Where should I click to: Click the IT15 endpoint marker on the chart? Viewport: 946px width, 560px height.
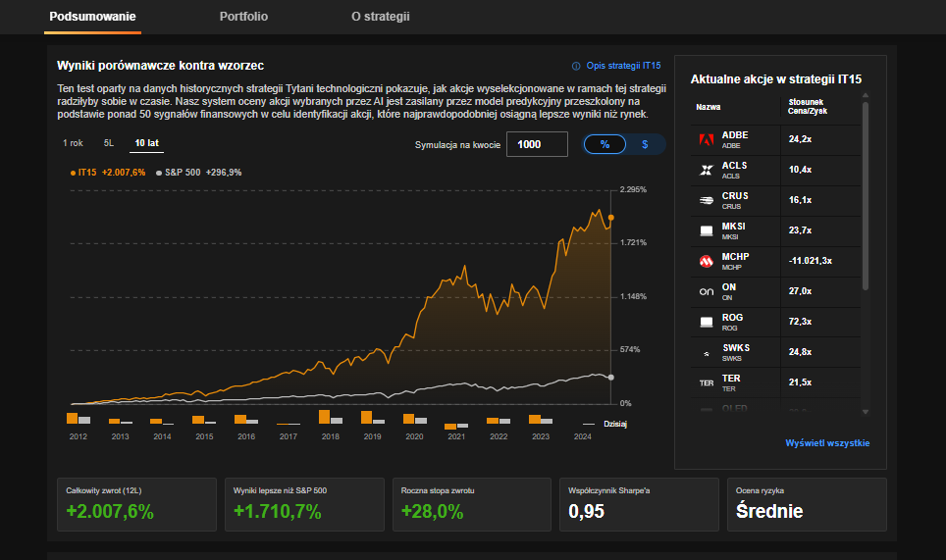pos(611,218)
